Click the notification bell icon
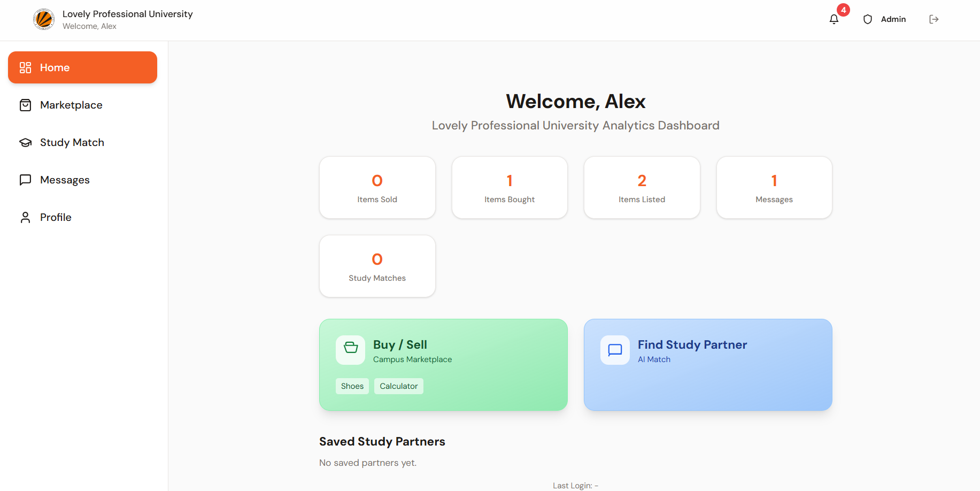Screen dimensions: 980x491 point(834,19)
